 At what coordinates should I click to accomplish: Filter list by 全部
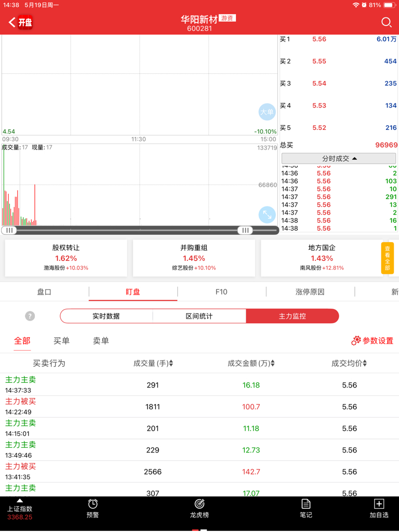(x=22, y=341)
